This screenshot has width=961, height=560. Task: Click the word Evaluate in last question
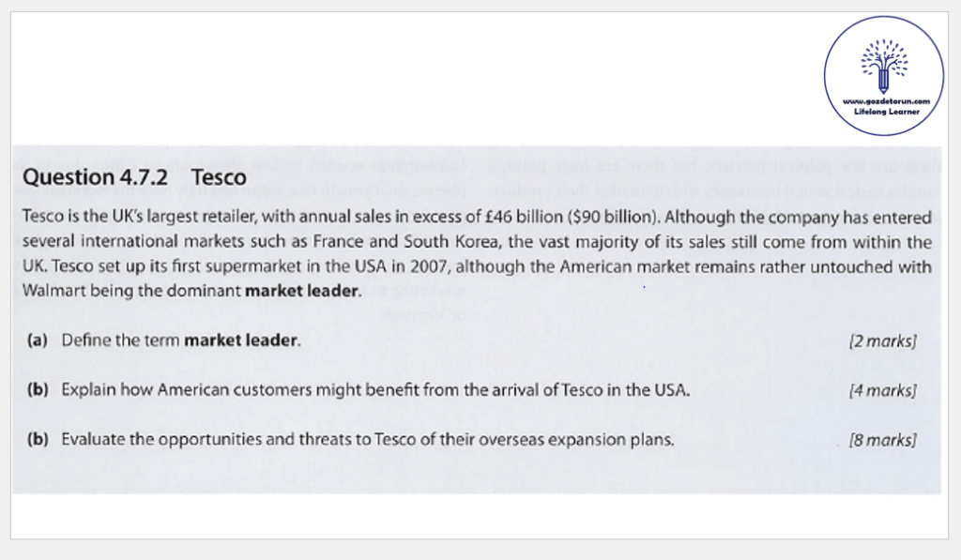92,438
